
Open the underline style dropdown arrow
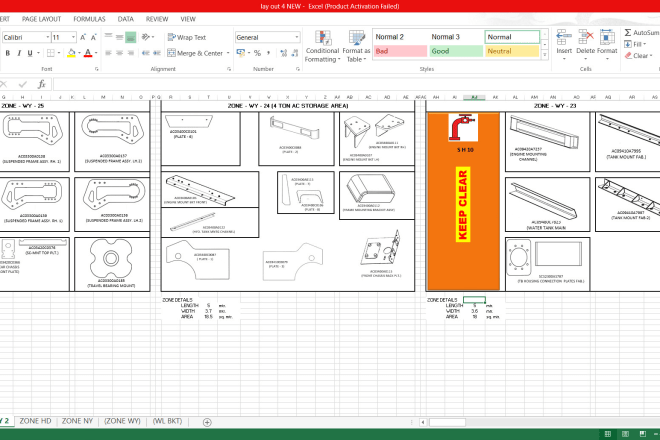pos(38,53)
